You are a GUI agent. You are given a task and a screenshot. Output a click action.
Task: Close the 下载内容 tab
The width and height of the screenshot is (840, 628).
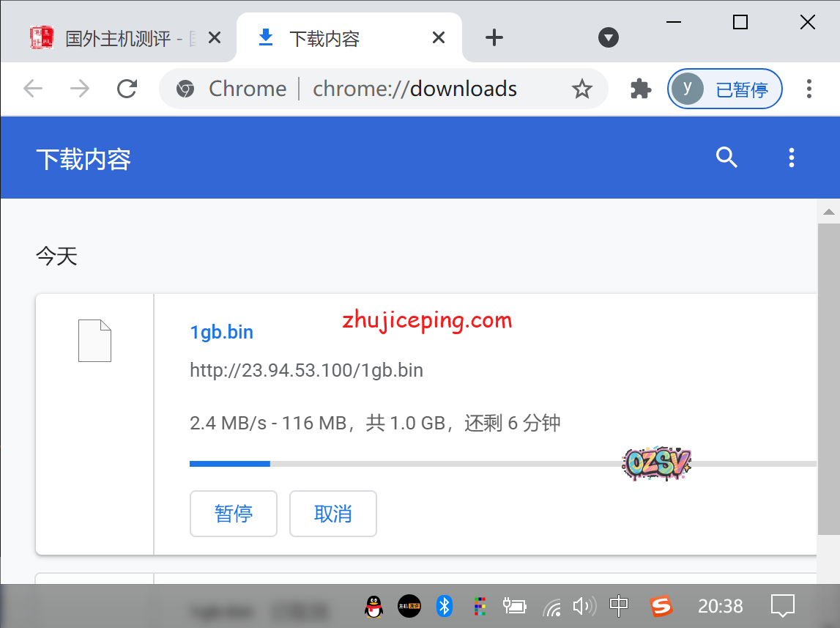point(439,37)
